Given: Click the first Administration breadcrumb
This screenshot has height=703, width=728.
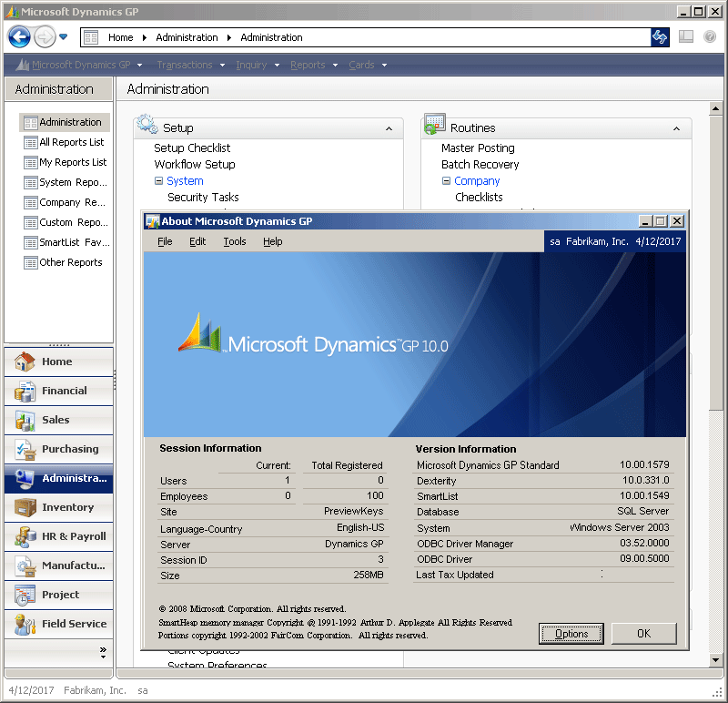Looking at the screenshot, I should [x=187, y=37].
